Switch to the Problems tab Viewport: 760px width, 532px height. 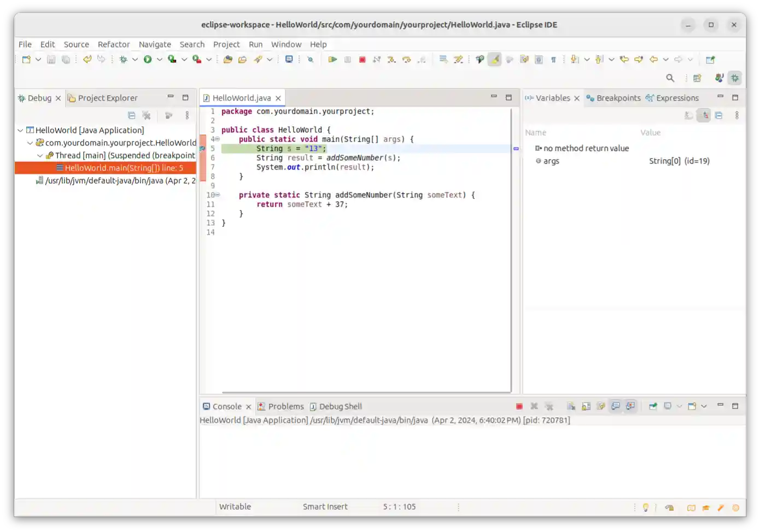pos(286,406)
